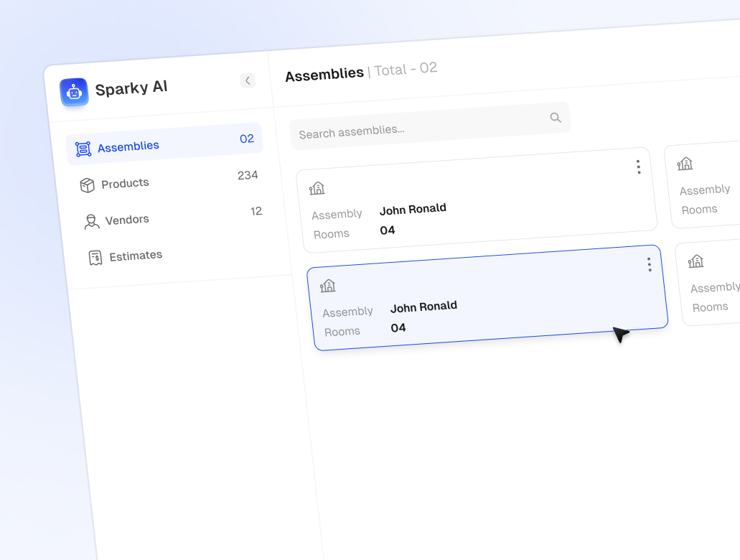The image size is (740, 560).
Task: Switch to the Assemblies section
Action: [128, 146]
